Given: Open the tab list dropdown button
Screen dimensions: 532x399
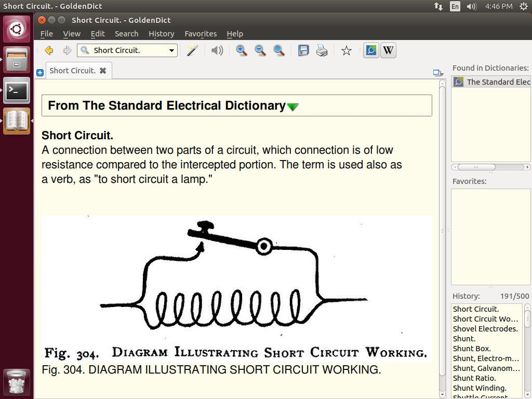Looking at the screenshot, I should pos(437,73).
